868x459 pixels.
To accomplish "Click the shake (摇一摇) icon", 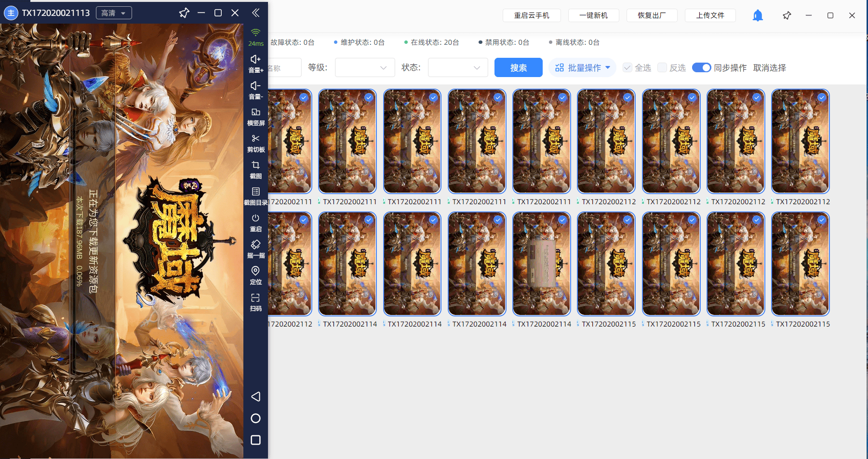I will click(x=255, y=245).
